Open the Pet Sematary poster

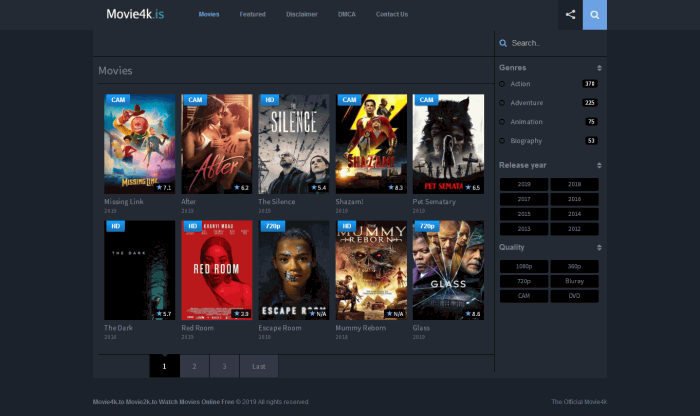pyautogui.click(x=448, y=144)
